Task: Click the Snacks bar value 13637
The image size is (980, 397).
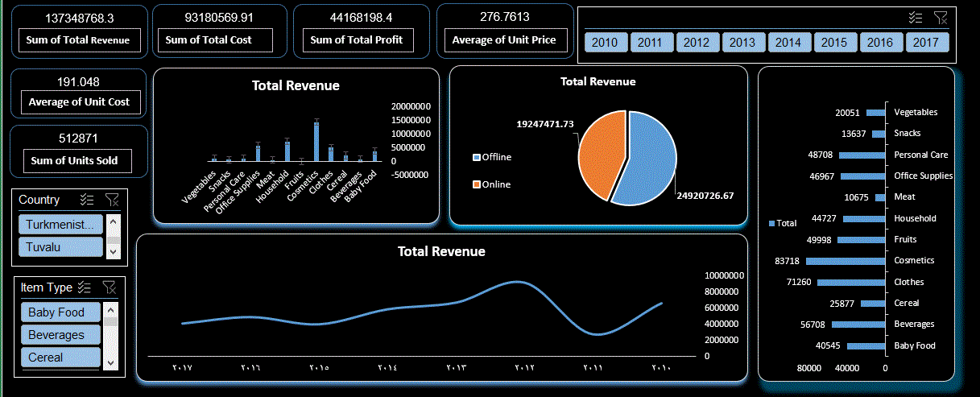Action: tap(854, 134)
